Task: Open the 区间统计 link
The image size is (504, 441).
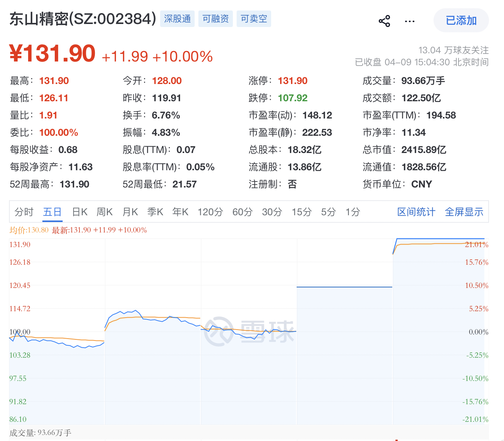Action: click(416, 212)
